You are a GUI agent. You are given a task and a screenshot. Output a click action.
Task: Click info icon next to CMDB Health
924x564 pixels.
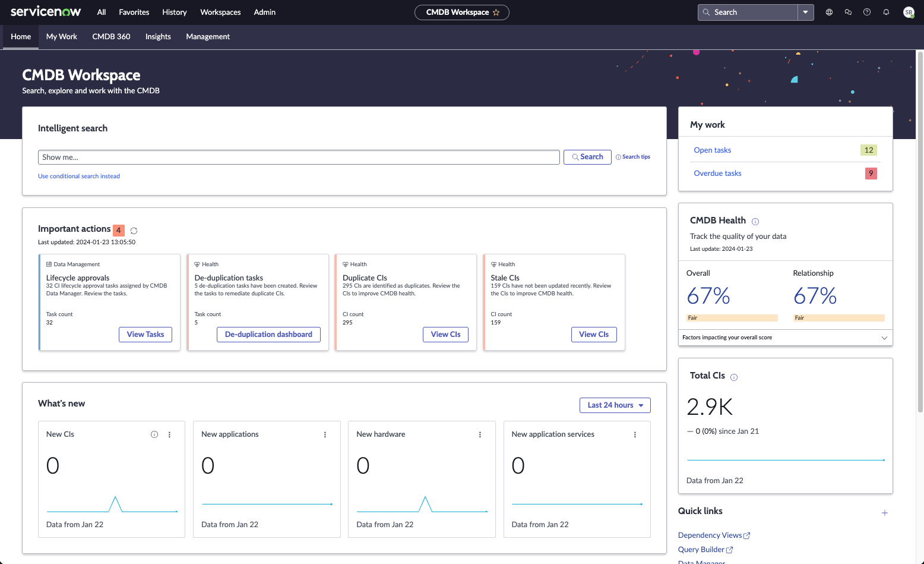pos(755,222)
